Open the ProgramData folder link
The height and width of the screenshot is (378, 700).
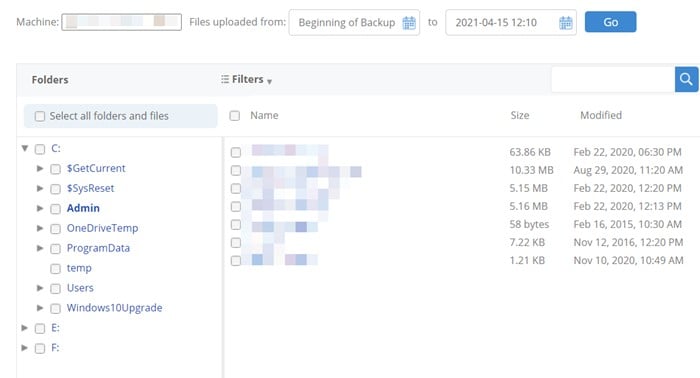(x=98, y=248)
